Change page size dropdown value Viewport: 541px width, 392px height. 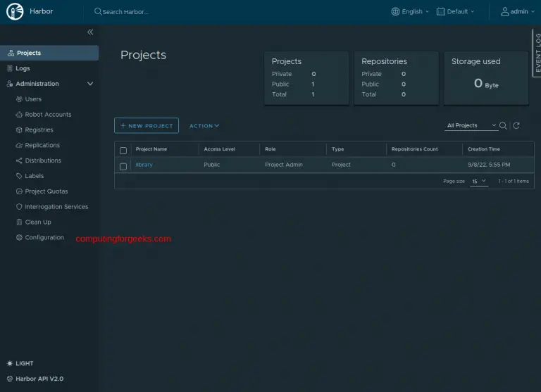[479, 182]
